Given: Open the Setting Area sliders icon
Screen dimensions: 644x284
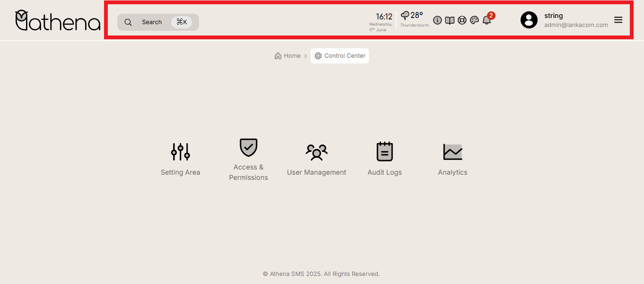Looking at the screenshot, I should tap(180, 151).
